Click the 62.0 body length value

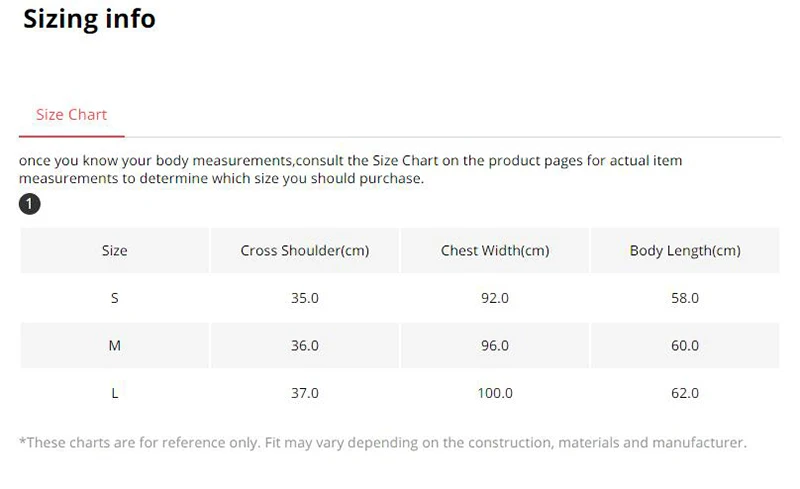pos(685,393)
